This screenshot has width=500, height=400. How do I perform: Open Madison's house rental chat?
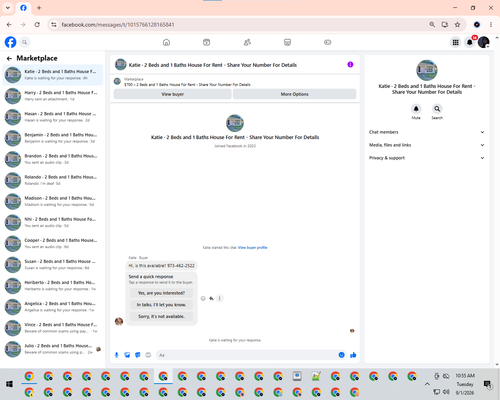tap(53, 201)
